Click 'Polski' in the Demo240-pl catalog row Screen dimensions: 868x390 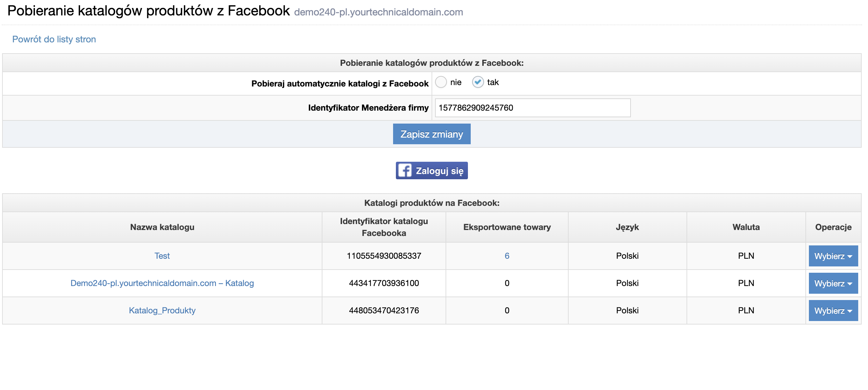click(627, 283)
